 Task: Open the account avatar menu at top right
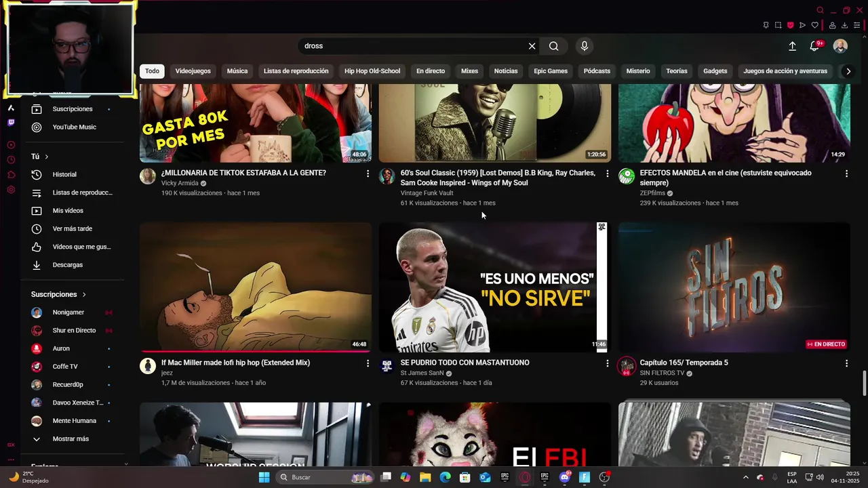tap(840, 46)
